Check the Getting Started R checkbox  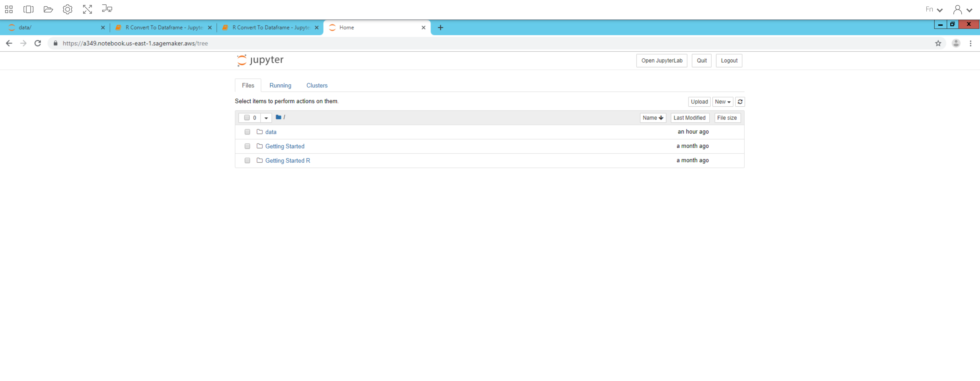click(247, 161)
